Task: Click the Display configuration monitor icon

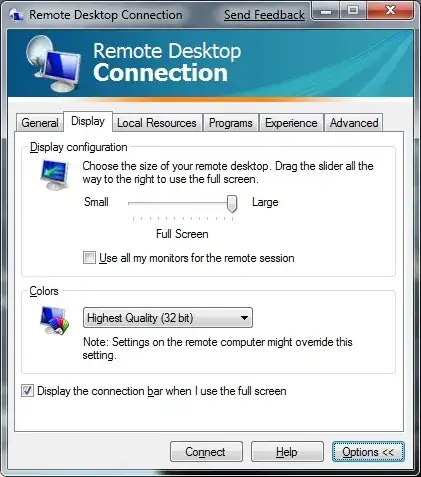Action: 54,175
